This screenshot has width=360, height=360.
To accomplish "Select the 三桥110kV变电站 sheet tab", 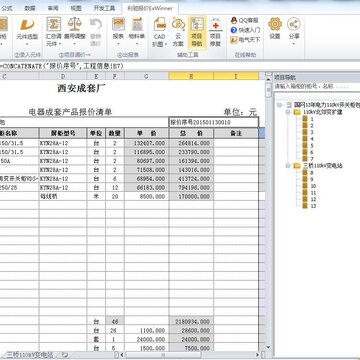I will click(x=30, y=355).
